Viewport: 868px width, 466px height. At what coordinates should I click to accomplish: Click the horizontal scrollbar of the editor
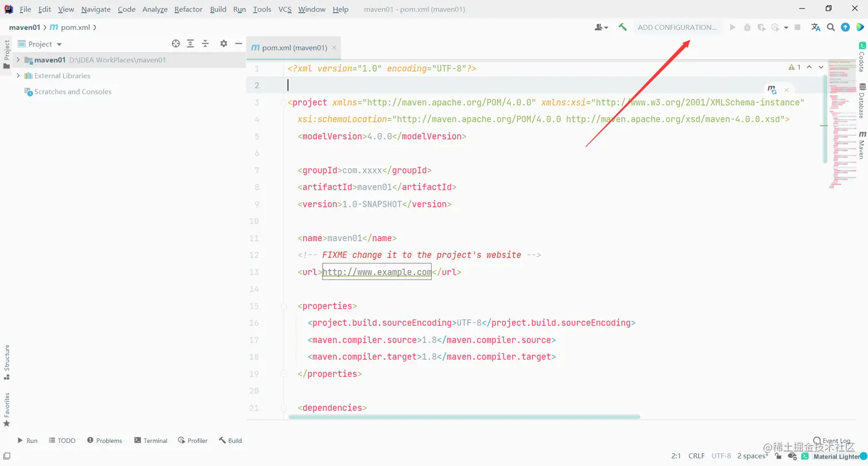pyautogui.click(x=464, y=417)
